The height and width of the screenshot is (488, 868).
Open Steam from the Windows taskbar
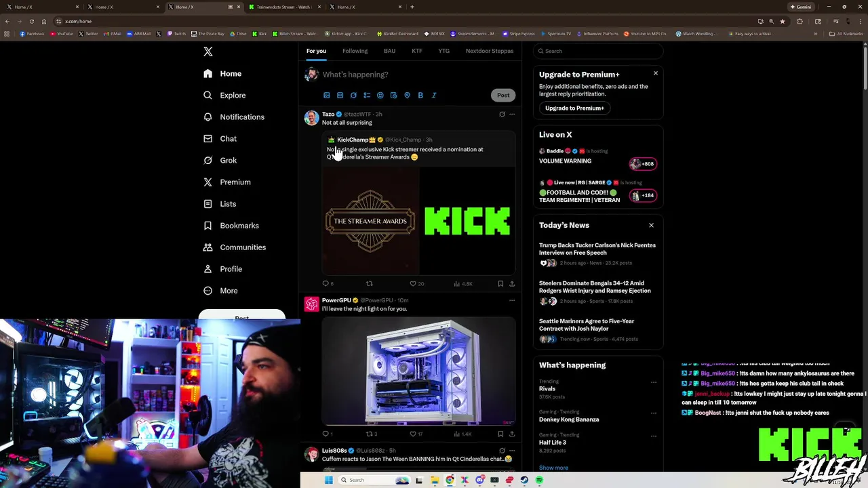pyautogui.click(x=524, y=480)
